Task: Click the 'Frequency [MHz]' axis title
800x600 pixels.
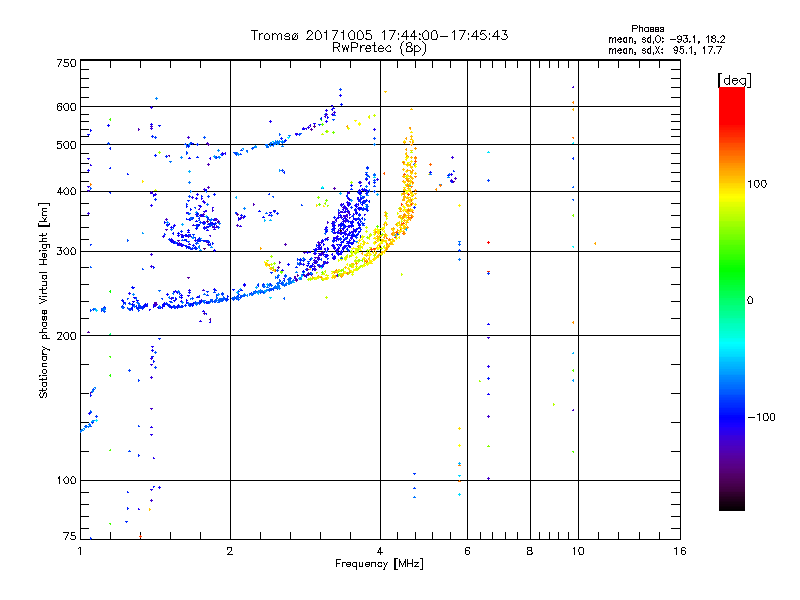Action: click(x=379, y=564)
